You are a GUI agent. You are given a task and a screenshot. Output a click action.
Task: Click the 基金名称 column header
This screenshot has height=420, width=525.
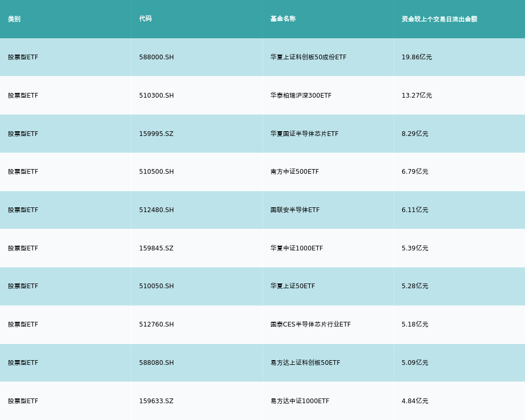click(283, 19)
